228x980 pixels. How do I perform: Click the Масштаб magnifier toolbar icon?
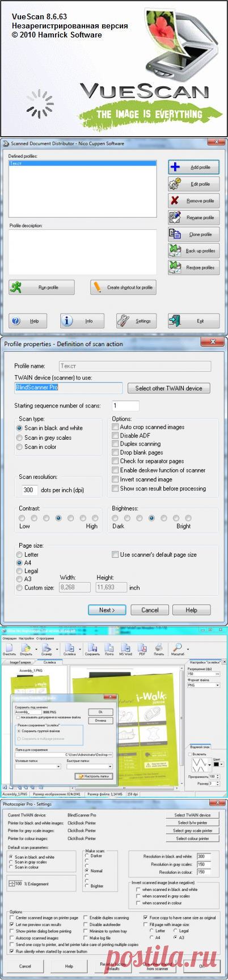pyautogui.click(x=178, y=649)
